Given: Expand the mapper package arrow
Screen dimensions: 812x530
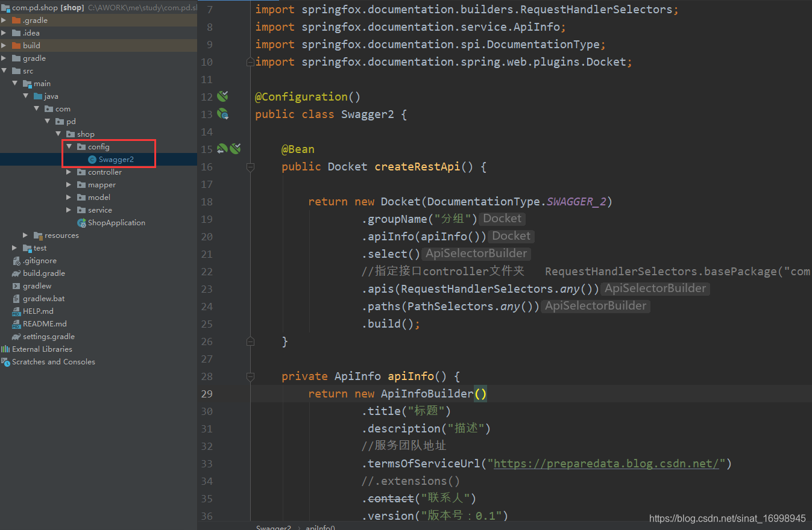Looking at the screenshot, I should 69,185.
